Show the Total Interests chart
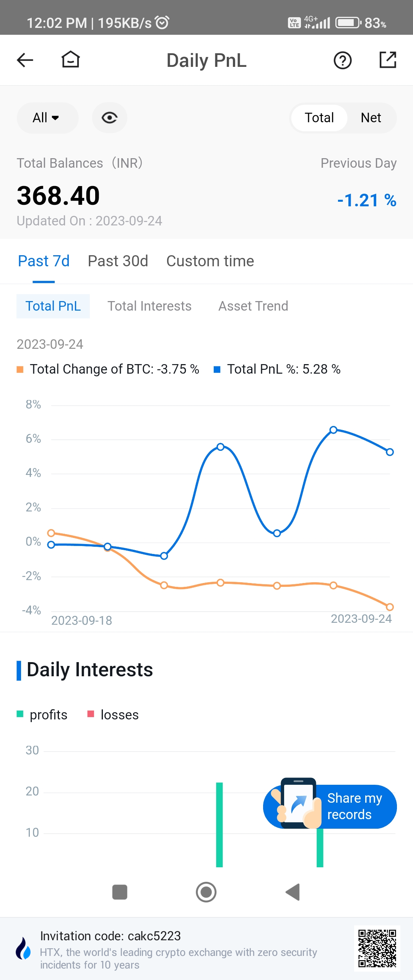This screenshot has width=413, height=980. pos(149,306)
